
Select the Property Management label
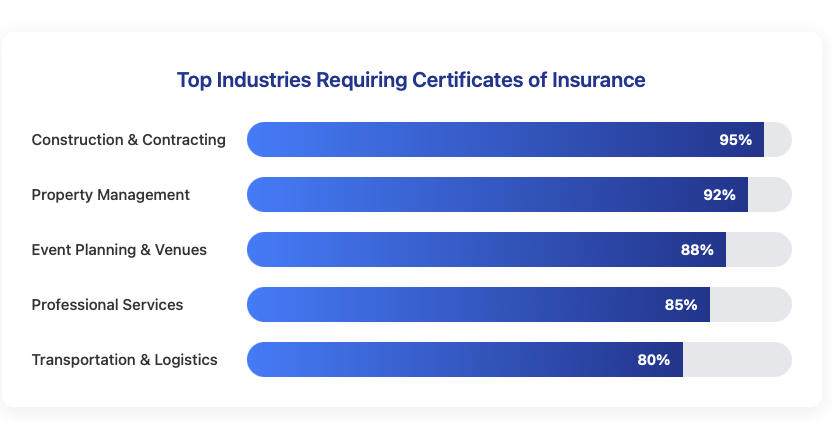(x=110, y=195)
